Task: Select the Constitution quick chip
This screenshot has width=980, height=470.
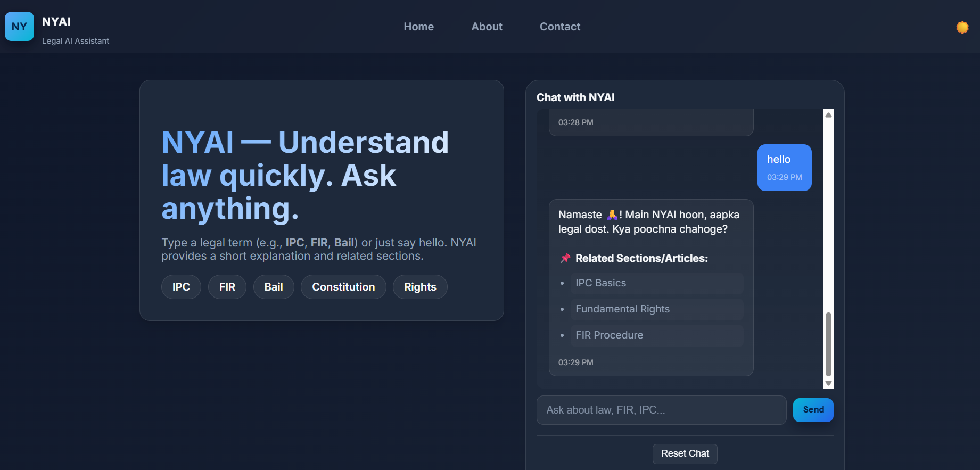Action: coord(343,287)
